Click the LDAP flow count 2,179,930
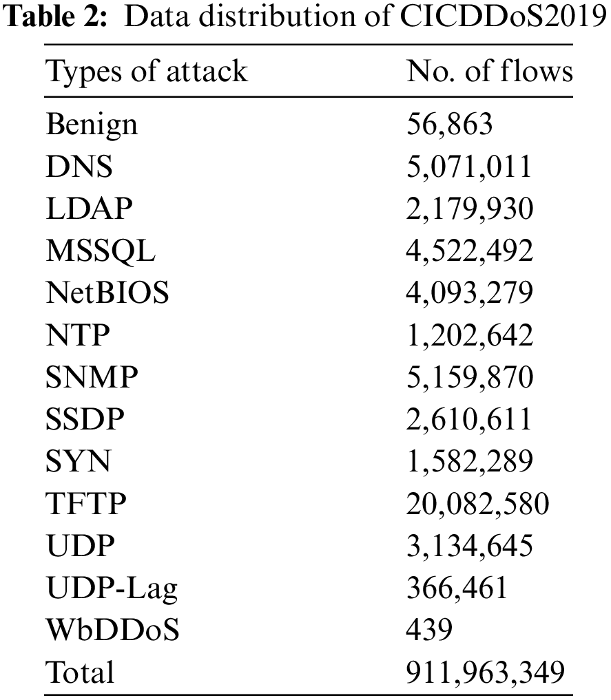 [x=470, y=209]
